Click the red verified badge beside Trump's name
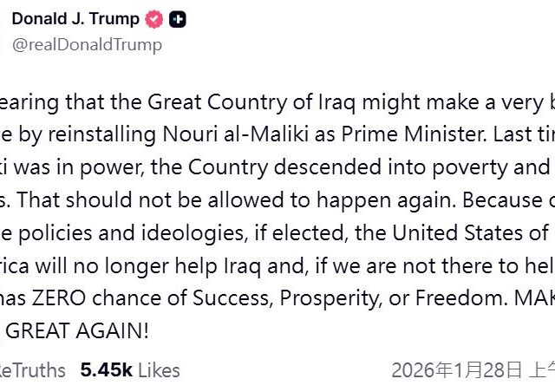The width and height of the screenshot is (555, 392). coord(153,19)
